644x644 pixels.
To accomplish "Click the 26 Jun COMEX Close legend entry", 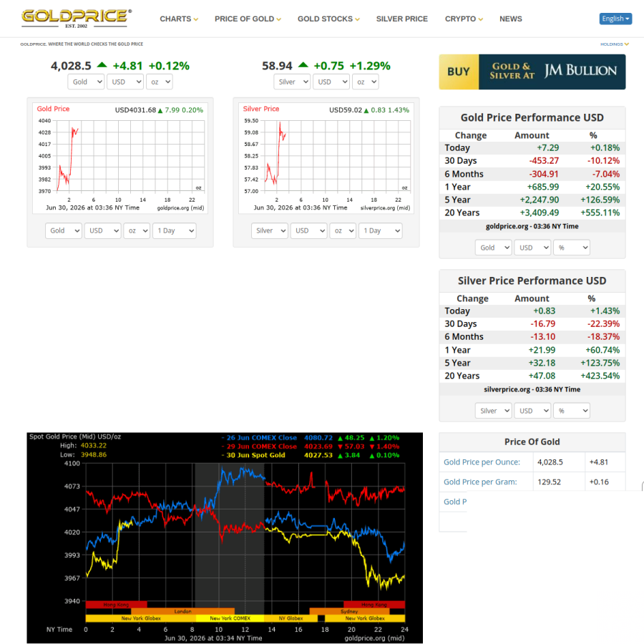I will 310,438.
